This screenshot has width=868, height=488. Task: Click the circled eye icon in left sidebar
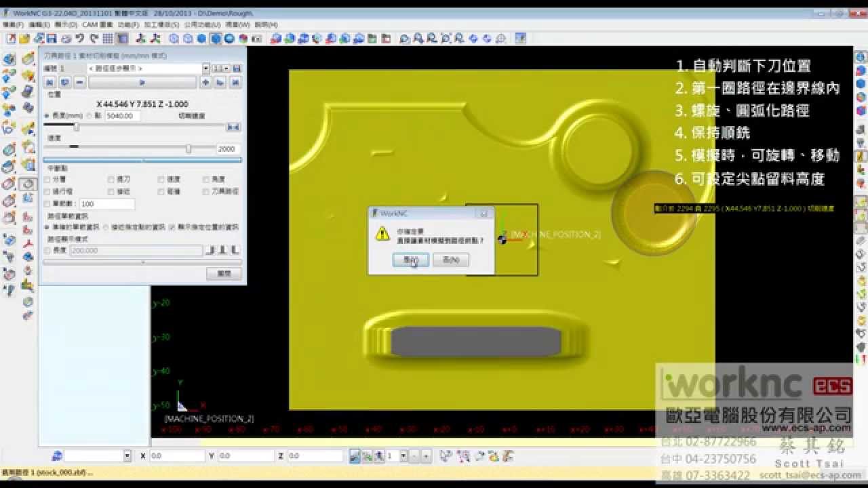[27, 183]
